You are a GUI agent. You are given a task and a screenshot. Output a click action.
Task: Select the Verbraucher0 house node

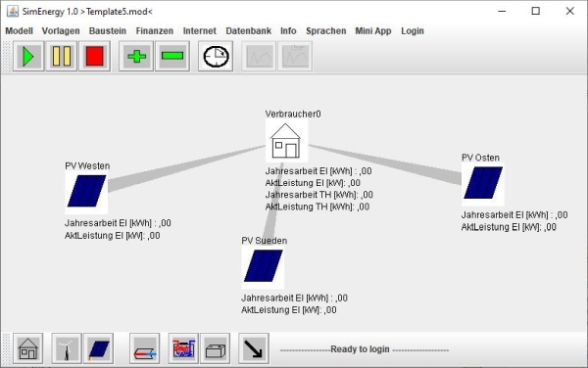286,141
